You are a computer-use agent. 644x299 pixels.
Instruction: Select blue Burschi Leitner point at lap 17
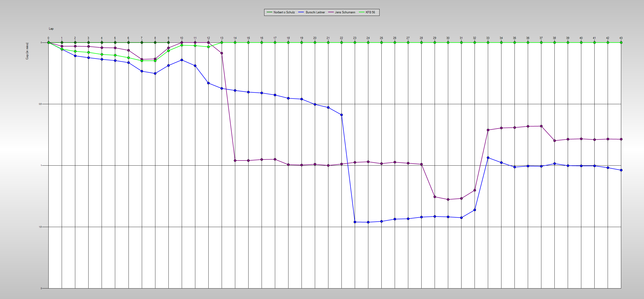click(275, 95)
